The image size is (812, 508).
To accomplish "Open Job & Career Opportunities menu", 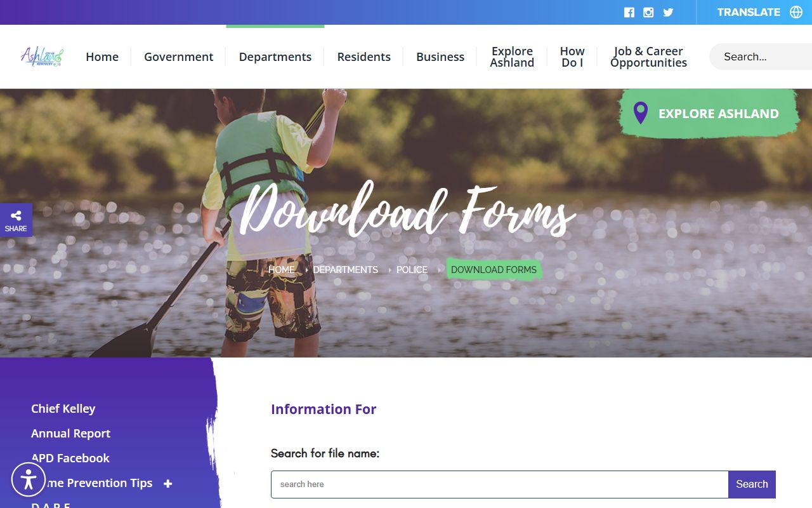I will 648,57.
